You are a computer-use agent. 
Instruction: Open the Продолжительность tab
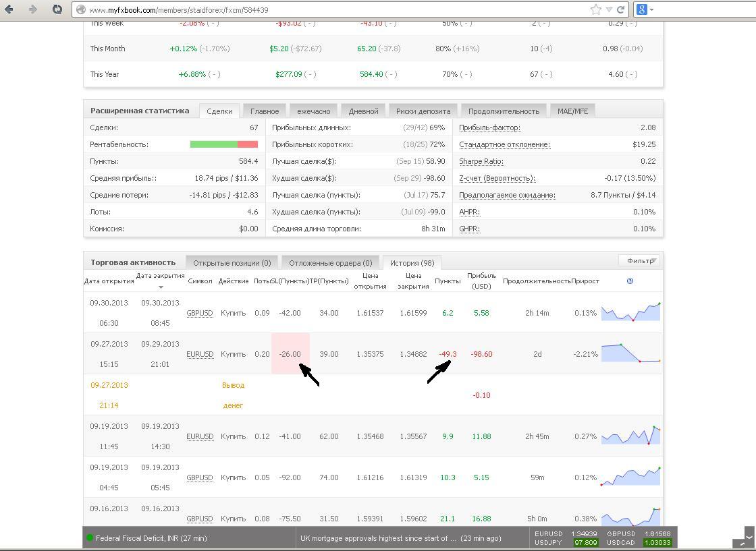(x=504, y=111)
